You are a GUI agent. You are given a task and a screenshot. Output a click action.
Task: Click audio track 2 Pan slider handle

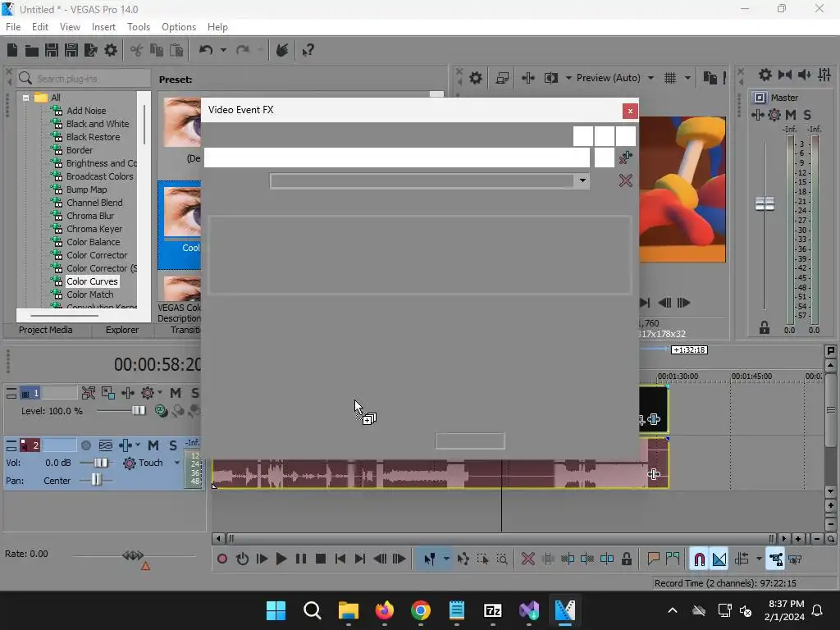coord(96,479)
